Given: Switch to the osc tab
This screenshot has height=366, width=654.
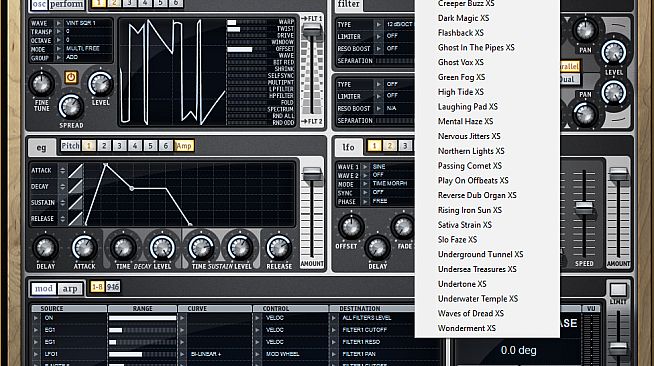Looking at the screenshot, I should 39,5.
